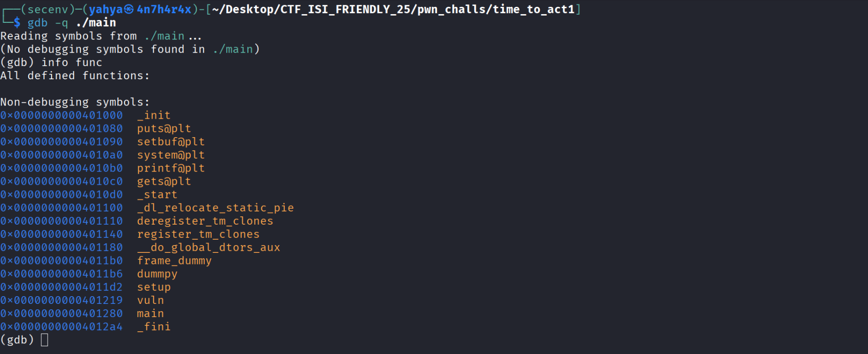This screenshot has width=868, height=354.
Task: Click the vuln function name
Action: click(x=150, y=301)
